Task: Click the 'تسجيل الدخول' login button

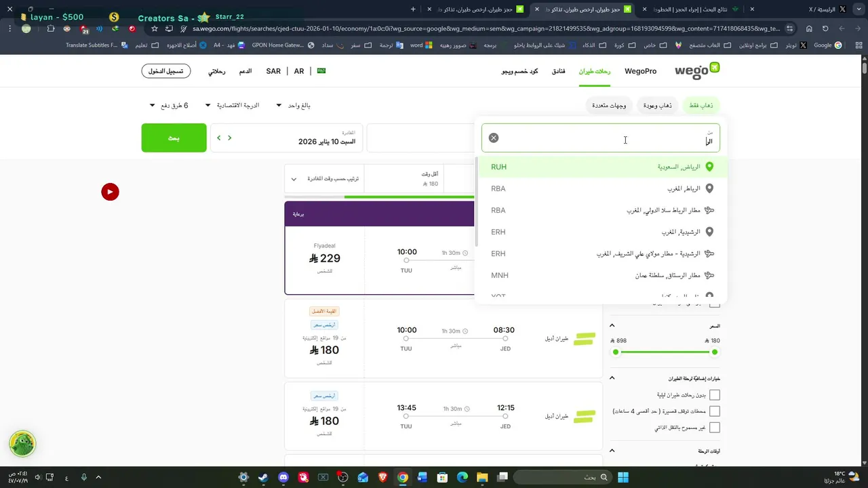Action: click(x=166, y=71)
